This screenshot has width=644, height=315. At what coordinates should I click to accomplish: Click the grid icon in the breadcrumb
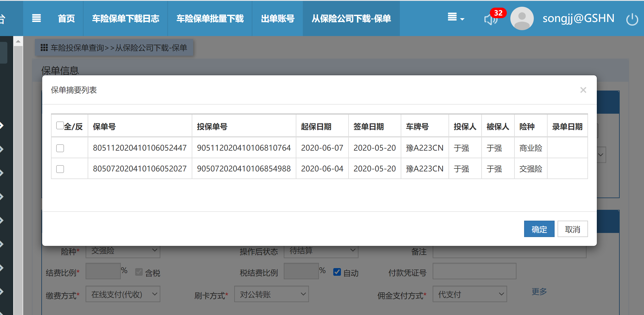point(44,48)
